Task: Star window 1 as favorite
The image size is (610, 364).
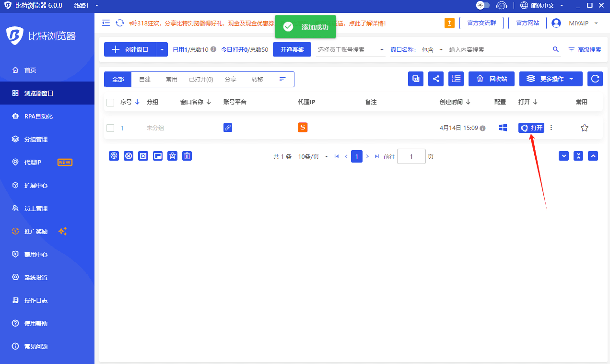Action: [x=584, y=128]
